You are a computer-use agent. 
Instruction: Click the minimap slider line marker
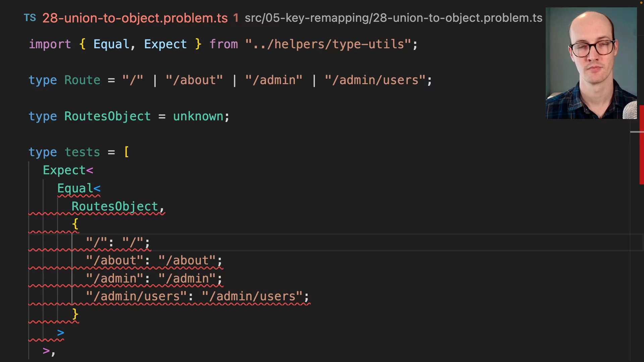pyautogui.click(x=635, y=132)
